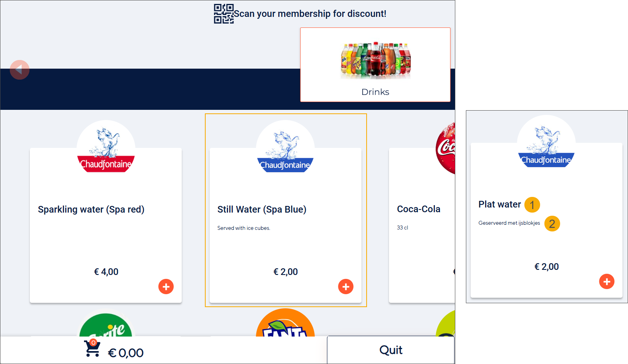Click the QR code membership scan icon
Image resolution: width=628 pixels, height=364 pixels.
(224, 14)
